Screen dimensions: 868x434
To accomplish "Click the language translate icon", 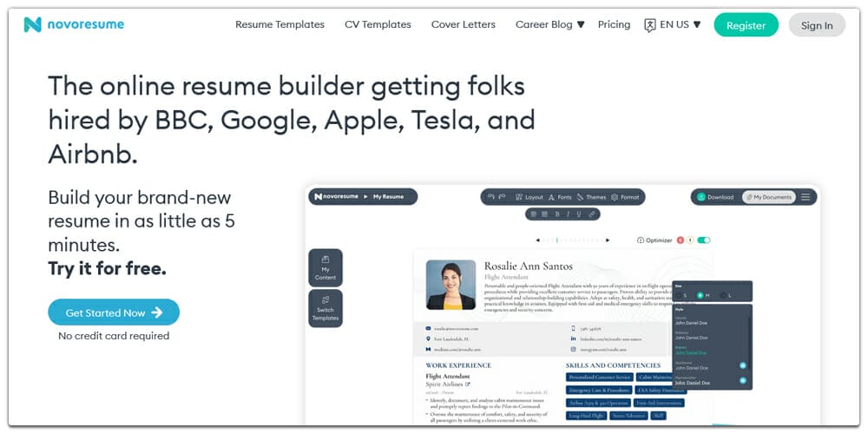I will pos(650,25).
